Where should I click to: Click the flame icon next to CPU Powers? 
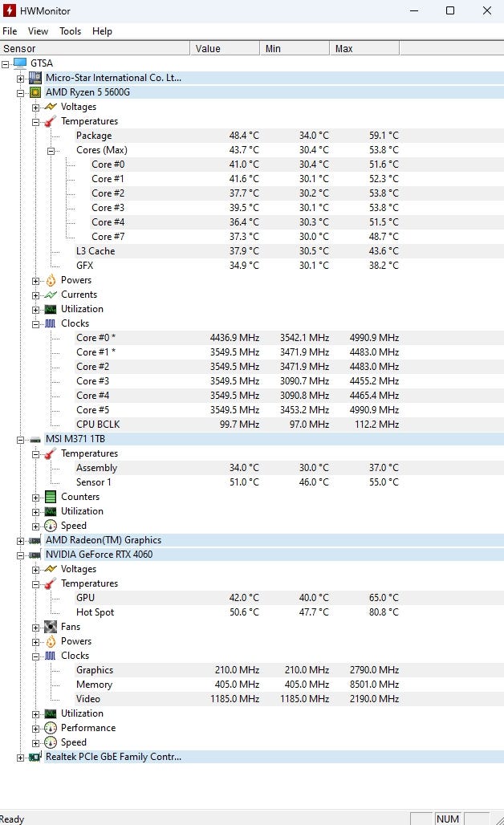51,280
